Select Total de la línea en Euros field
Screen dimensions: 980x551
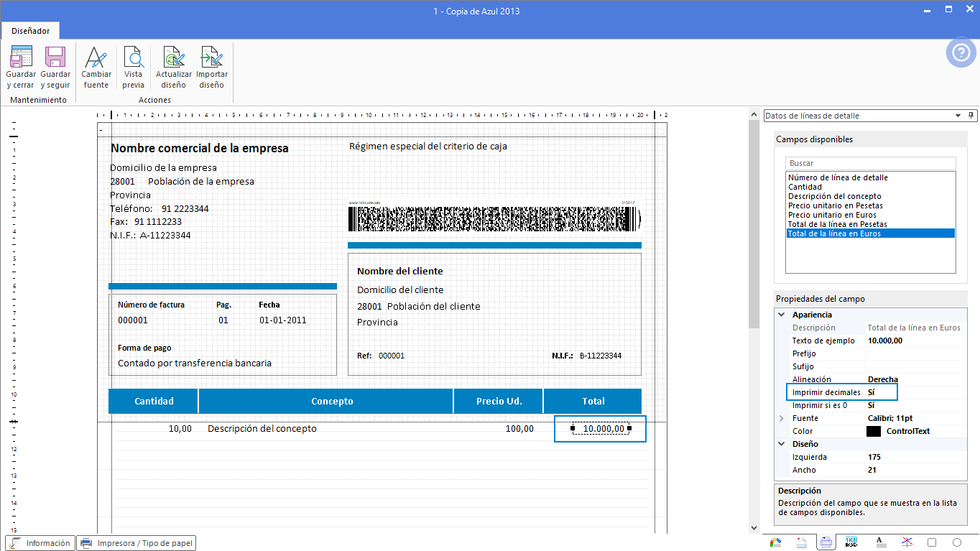871,233
